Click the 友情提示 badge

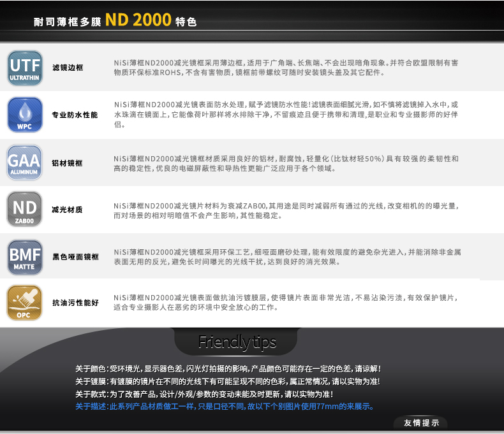[x=422, y=423]
